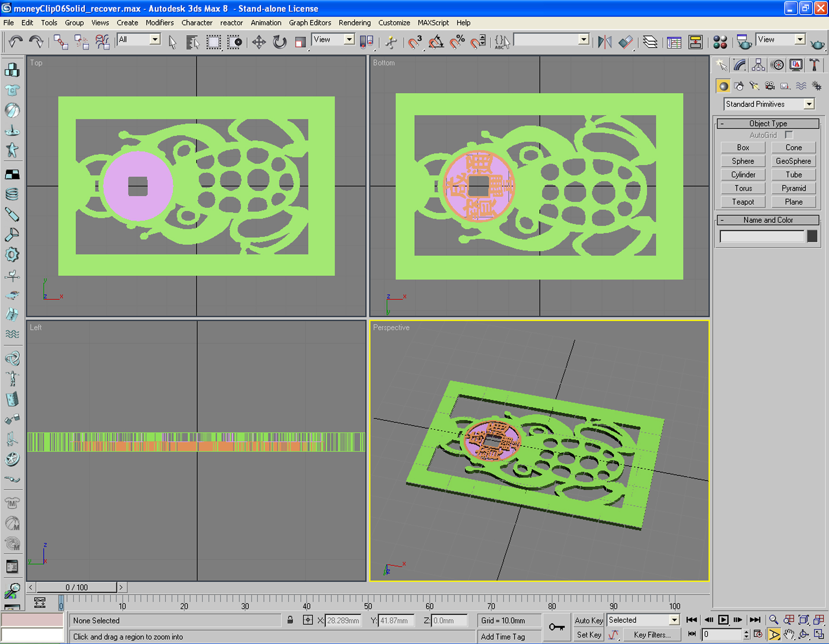
Task: Open the render type 'View' dropdown
Action: (x=800, y=40)
